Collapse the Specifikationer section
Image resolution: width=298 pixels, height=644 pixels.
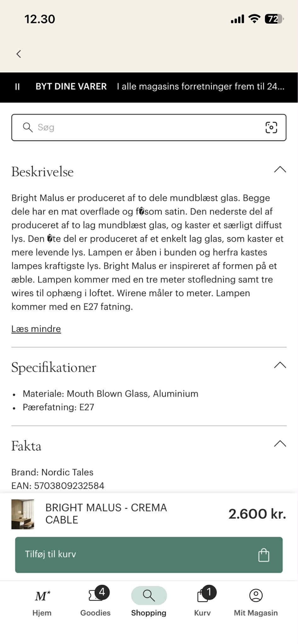pyautogui.click(x=280, y=365)
